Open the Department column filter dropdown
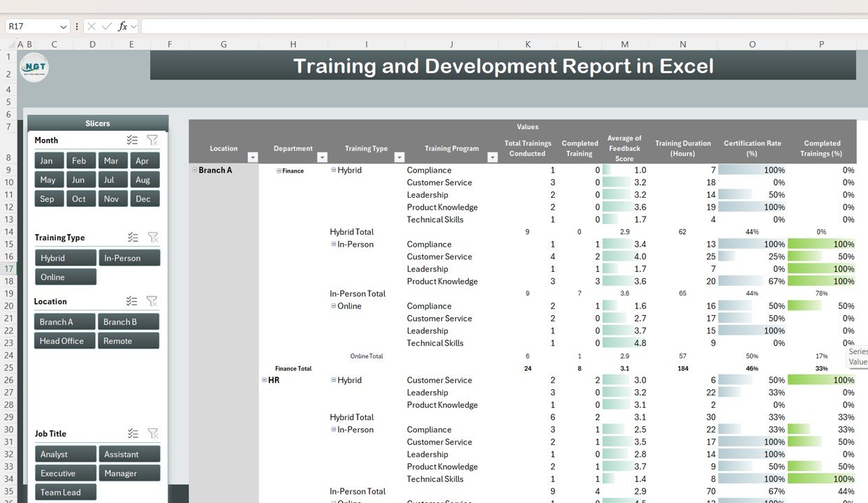The width and height of the screenshot is (868, 503). point(322,156)
